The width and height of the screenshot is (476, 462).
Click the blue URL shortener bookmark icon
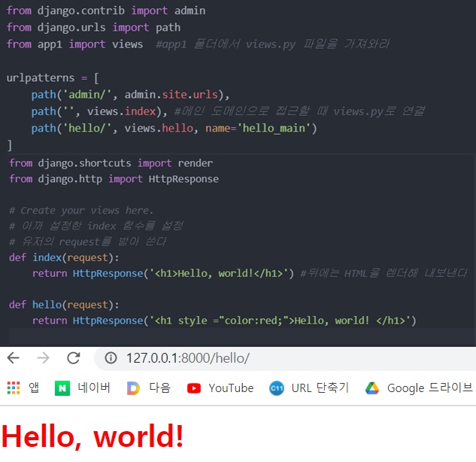(277, 388)
